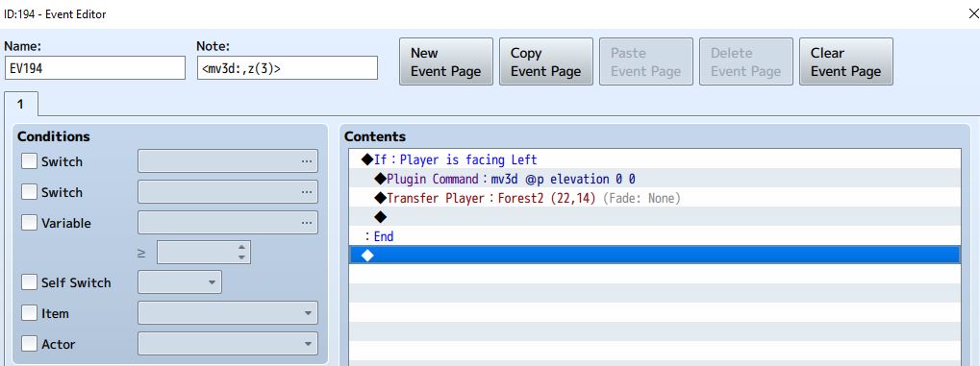
Task: Open the Actor dropdown
Action: click(x=228, y=344)
